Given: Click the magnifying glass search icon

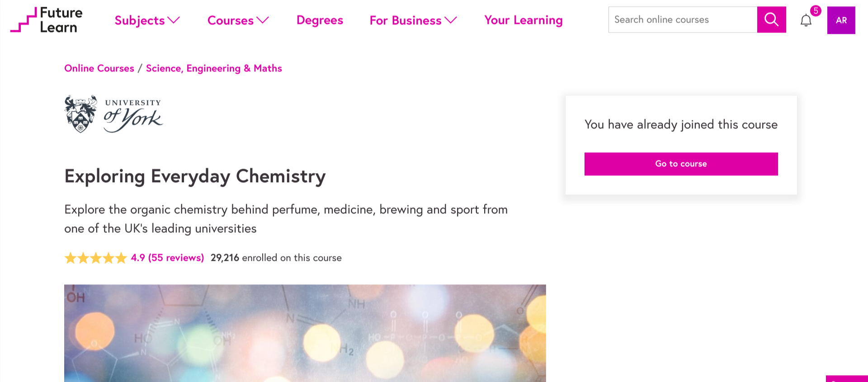Looking at the screenshot, I should coord(771,19).
